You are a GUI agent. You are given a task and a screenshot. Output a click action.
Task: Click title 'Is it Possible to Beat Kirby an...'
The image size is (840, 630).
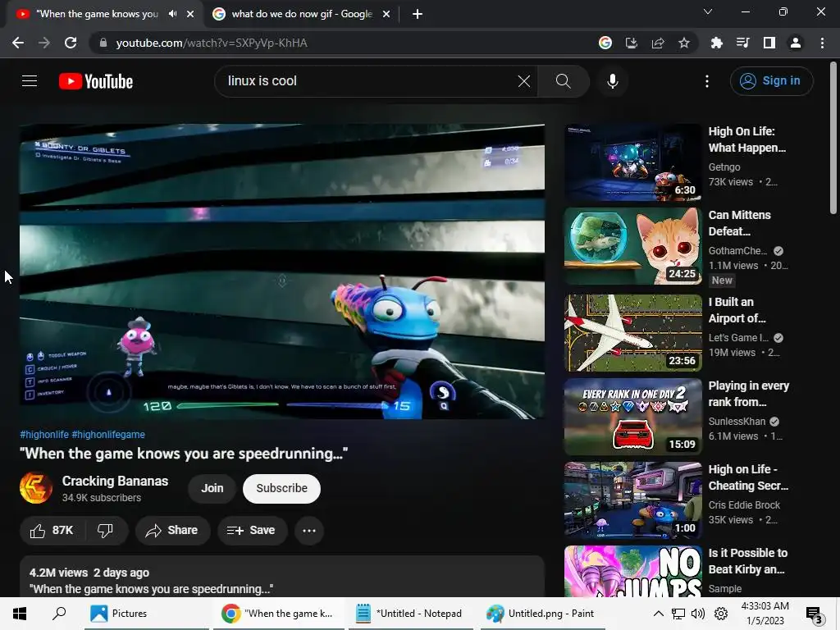[748, 561]
